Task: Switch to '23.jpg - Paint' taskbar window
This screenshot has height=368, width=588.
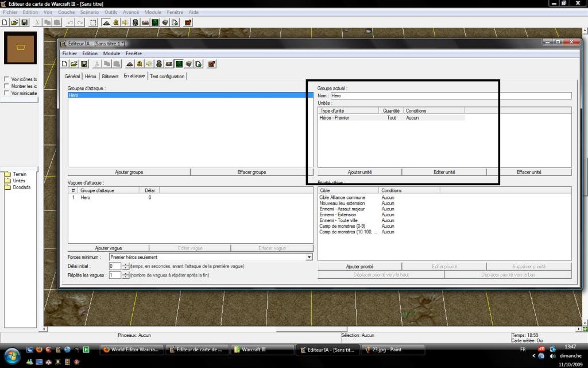Action: [393, 350]
